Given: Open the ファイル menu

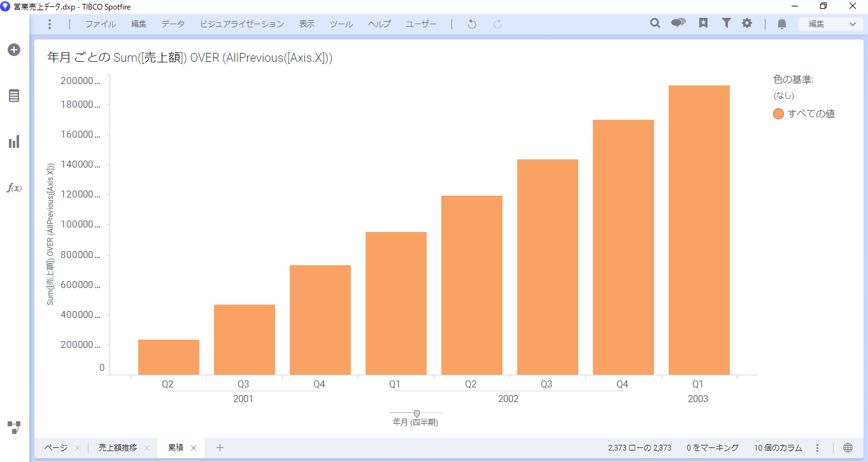Looking at the screenshot, I should click(101, 24).
